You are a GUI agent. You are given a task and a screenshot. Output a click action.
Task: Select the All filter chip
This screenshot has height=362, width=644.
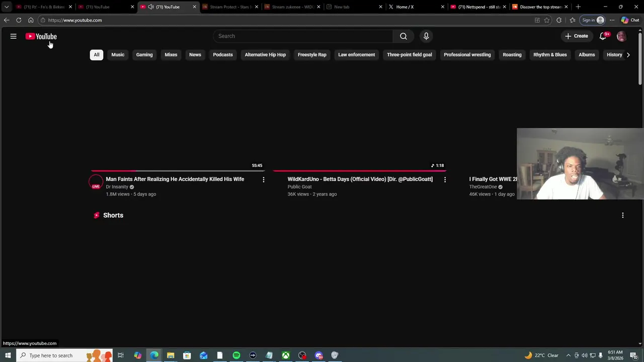pos(97,55)
